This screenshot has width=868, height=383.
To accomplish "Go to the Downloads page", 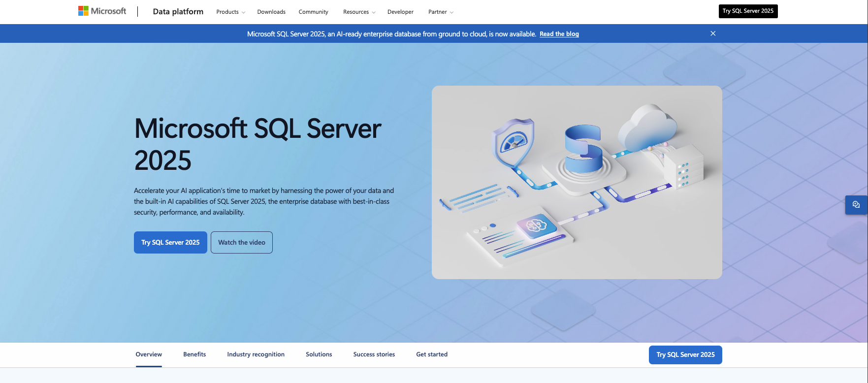I will click(x=271, y=12).
